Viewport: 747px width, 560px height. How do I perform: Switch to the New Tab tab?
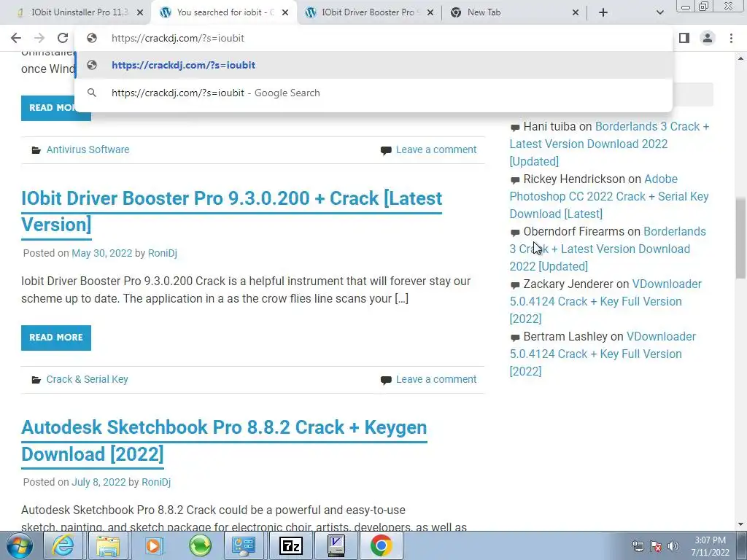tap(514, 12)
